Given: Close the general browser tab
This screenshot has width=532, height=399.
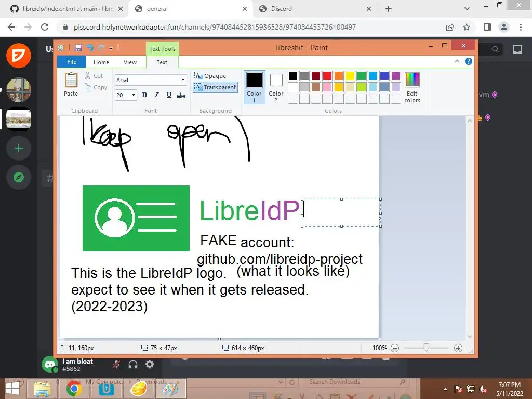Looking at the screenshot, I should (x=245, y=9).
